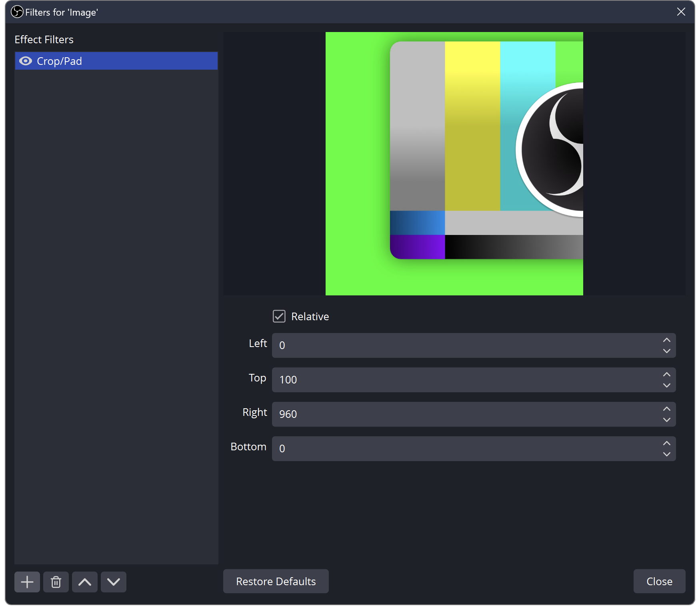Uncheck the Relative checkbox
Image resolution: width=700 pixels, height=610 pixels.
coord(279,316)
